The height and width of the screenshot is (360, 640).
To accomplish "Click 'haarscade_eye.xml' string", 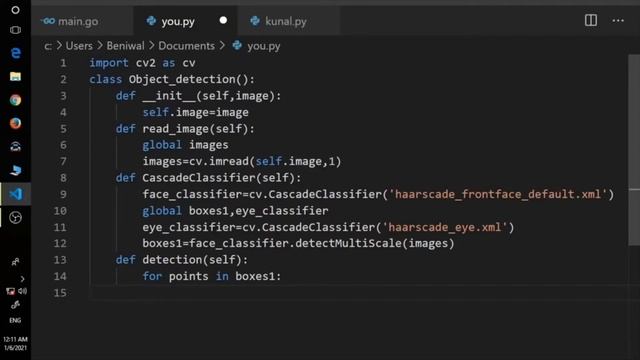I will [444, 227].
